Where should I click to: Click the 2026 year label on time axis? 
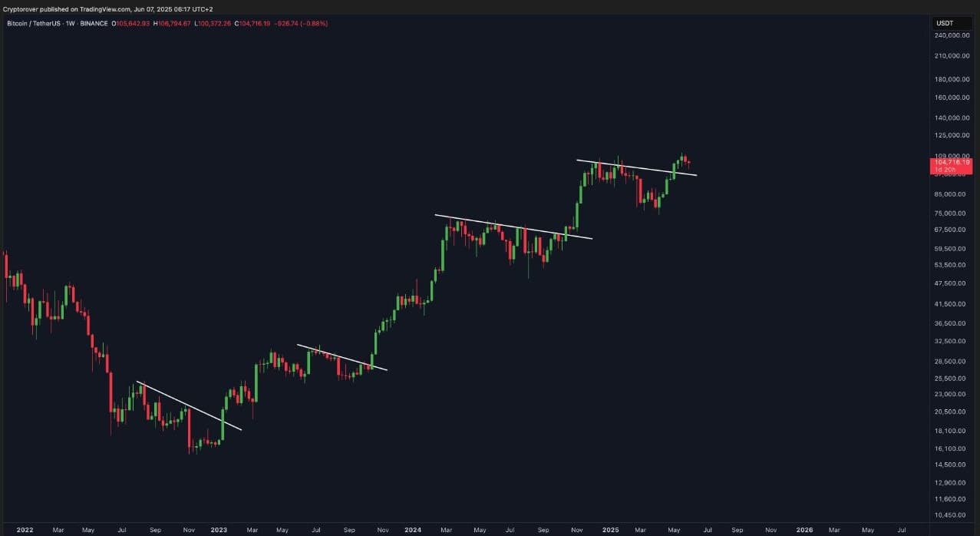pyautogui.click(x=805, y=530)
